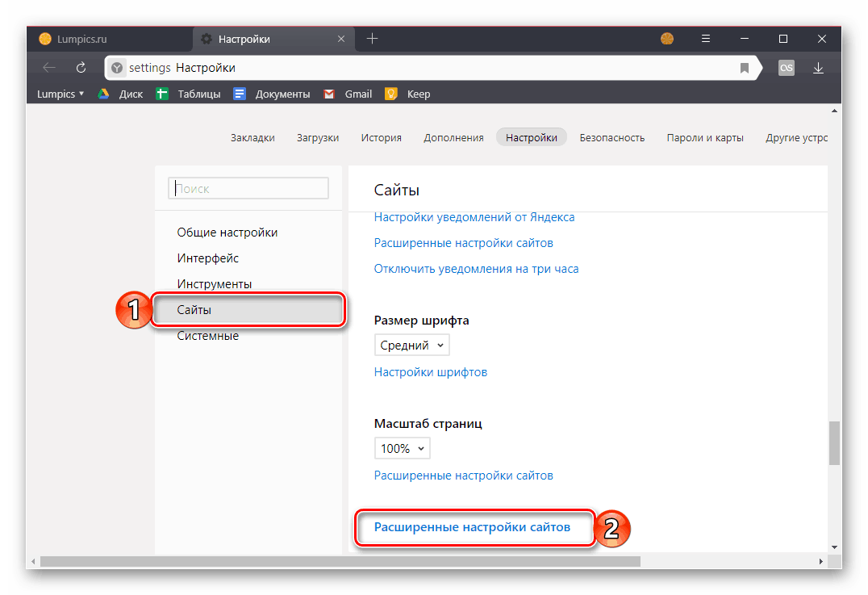Open the browser hamburger menu
868x595 pixels.
[706, 39]
